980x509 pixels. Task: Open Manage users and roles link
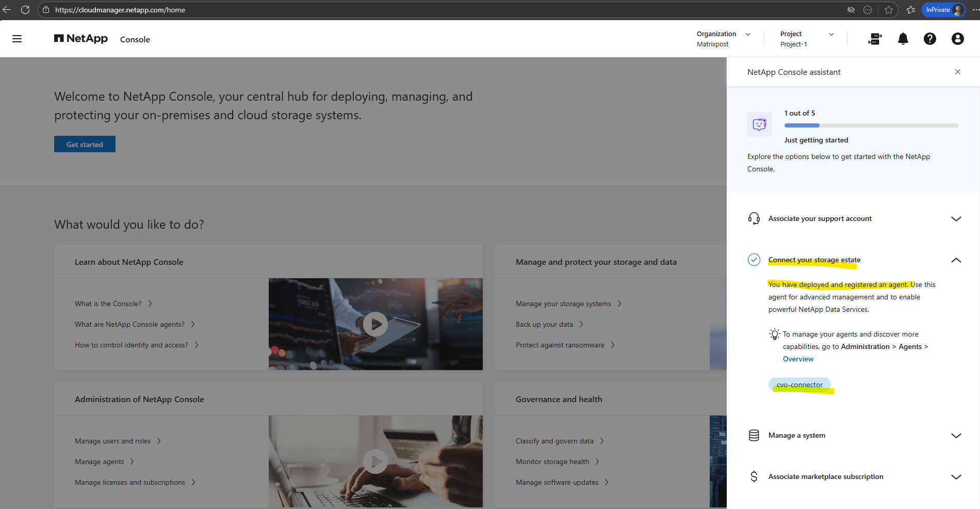pyautogui.click(x=118, y=441)
